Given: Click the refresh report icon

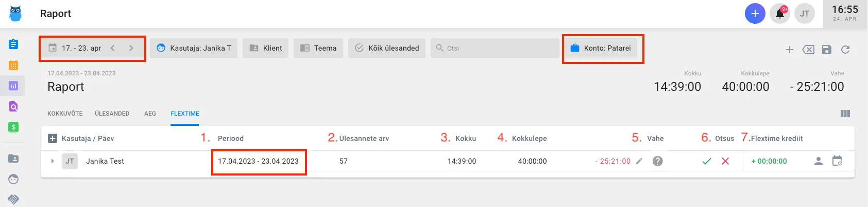Looking at the screenshot, I should 845,50.
